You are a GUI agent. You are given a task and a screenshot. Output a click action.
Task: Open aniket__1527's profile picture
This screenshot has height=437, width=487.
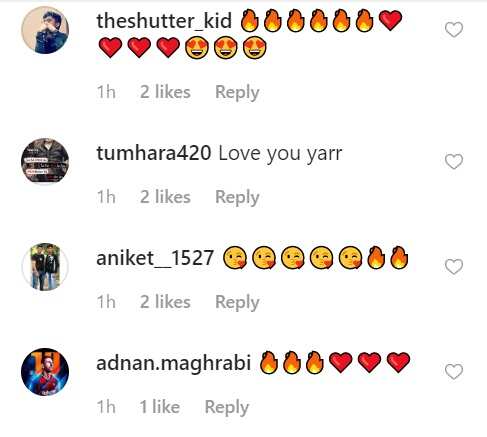pos(45,267)
